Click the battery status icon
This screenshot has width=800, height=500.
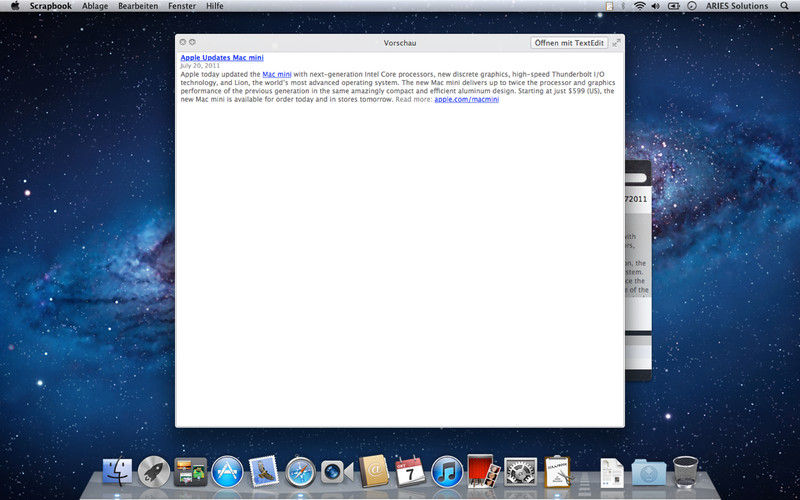click(x=673, y=6)
